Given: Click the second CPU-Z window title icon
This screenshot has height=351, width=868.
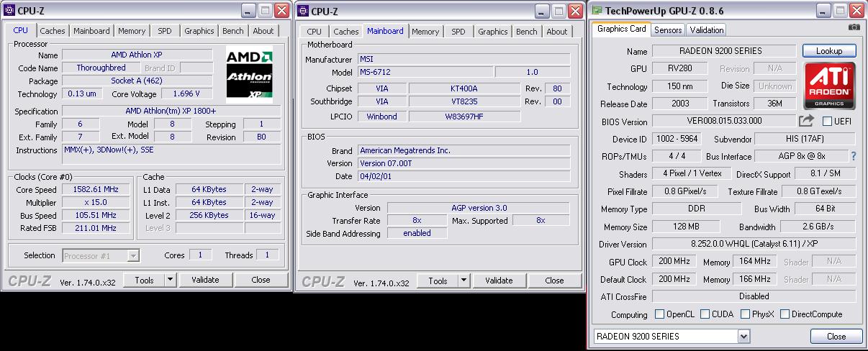Looking at the screenshot, I should [x=302, y=11].
